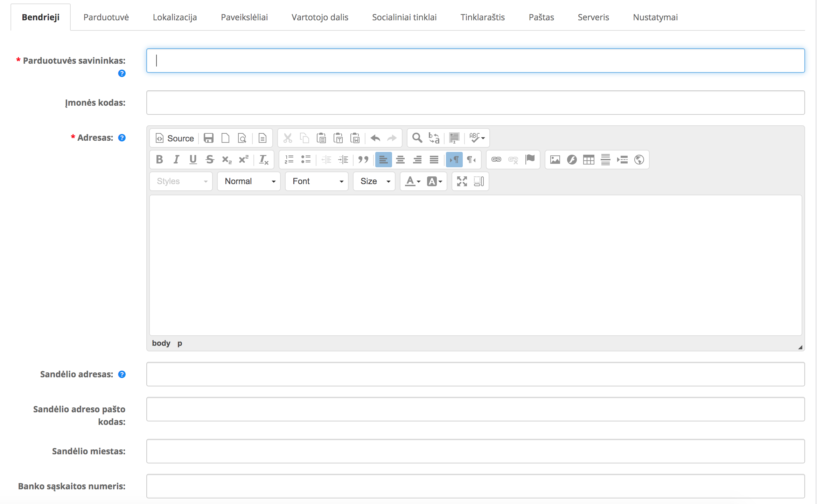The width and height of the screenshot is (817, 504).
Task: Set text direction left to right
Action: tap(454, 160)
